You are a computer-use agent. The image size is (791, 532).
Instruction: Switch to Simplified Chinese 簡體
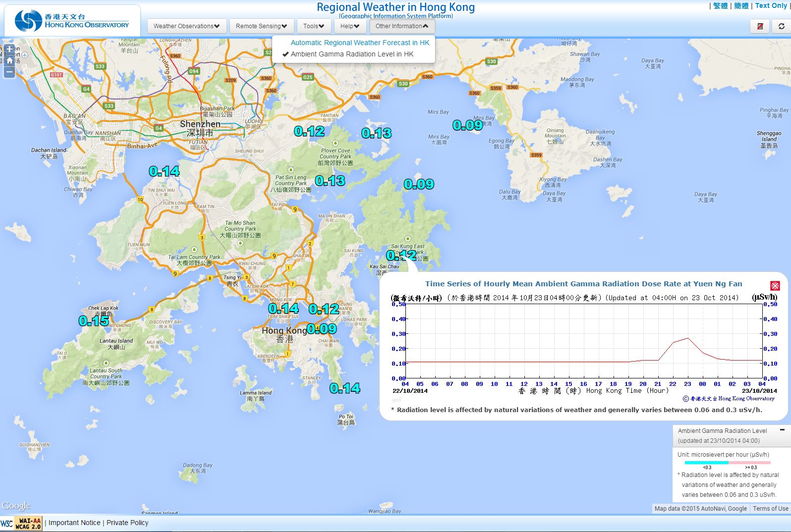(x=741, y=5)
